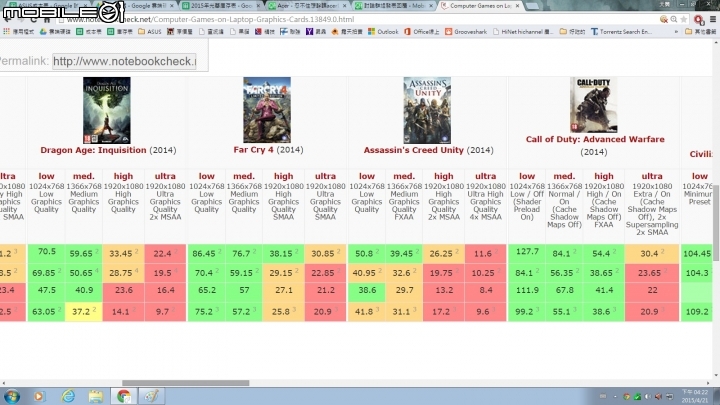
Task: Click the 109.2 cell at far right
Action: pos(697,311)
